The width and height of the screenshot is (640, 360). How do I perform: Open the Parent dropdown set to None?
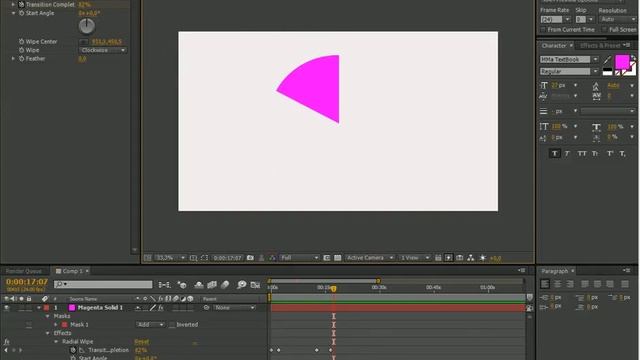(234, 308)
